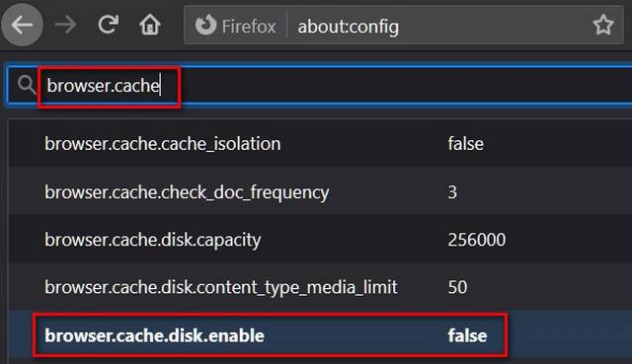632x364 pixels.
Task: Select the browser.cache.disk.capacity preference row
Action: 320,240
